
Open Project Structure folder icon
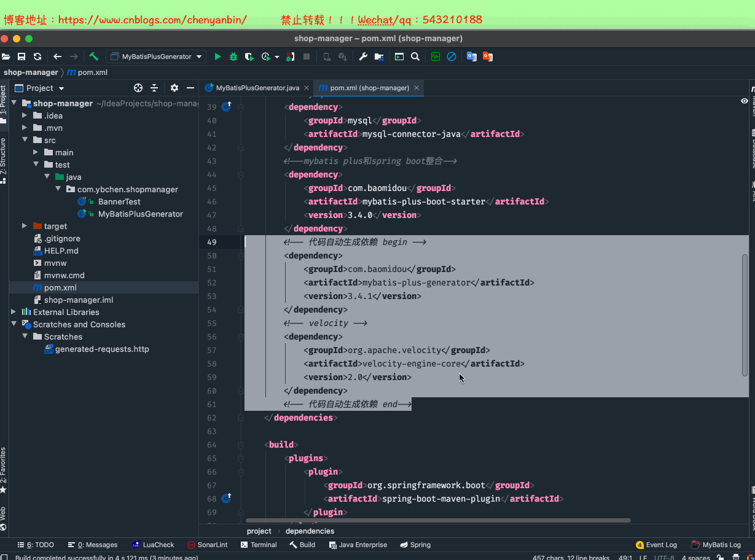(x=379, y=56)
